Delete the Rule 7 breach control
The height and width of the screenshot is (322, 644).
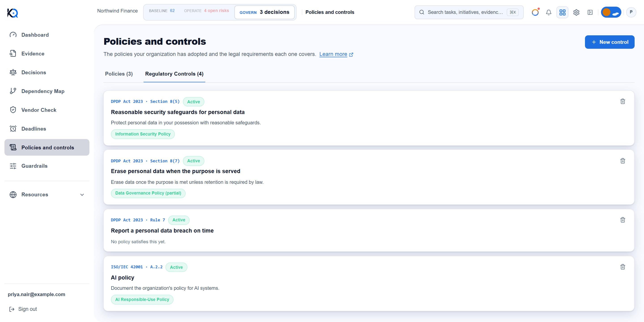623,220
